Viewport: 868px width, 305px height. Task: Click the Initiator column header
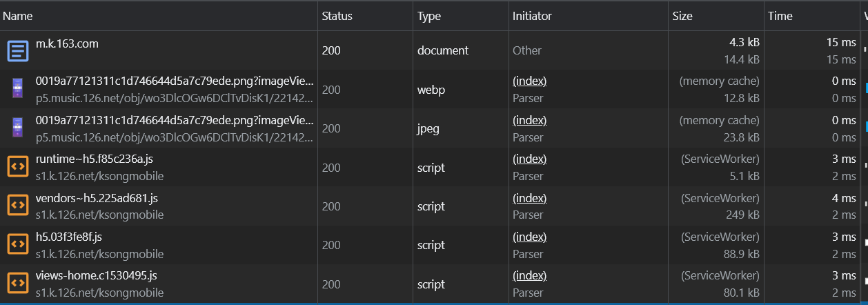[532, 16]
